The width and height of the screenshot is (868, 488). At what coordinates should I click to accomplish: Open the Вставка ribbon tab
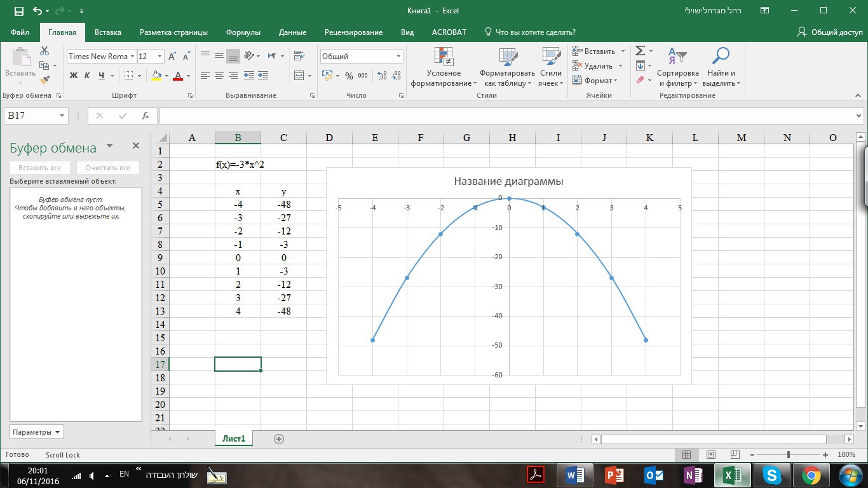click(107, 32)
